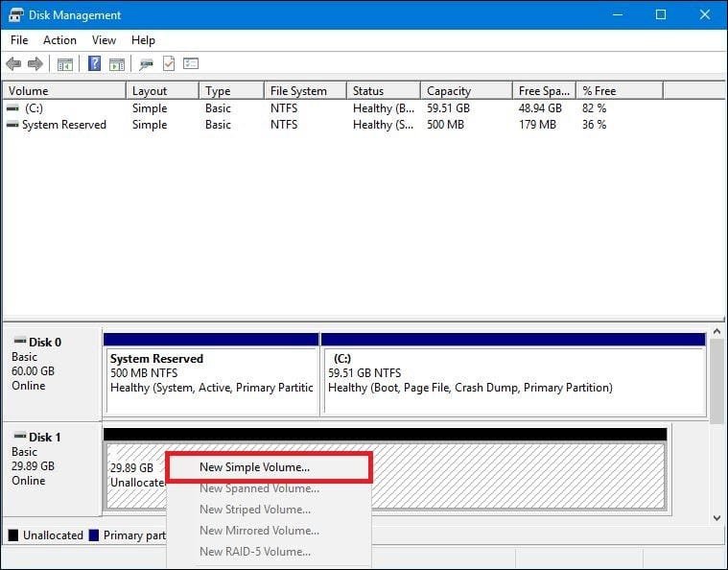Viewport: 728px width, 570px height.
Task: Open the blue Help question mark icon
Action: pyautogui.click(x=94, y=63)
